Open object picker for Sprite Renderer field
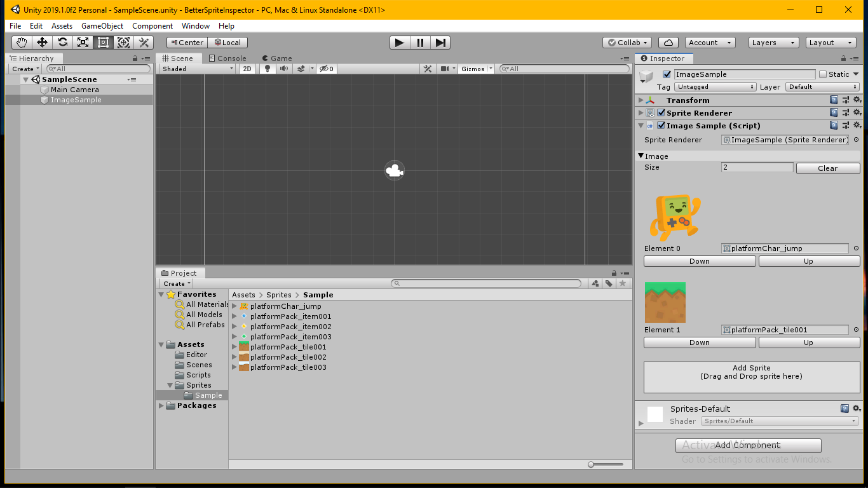Viewport: 868px width, 488px height. point(856,140)
